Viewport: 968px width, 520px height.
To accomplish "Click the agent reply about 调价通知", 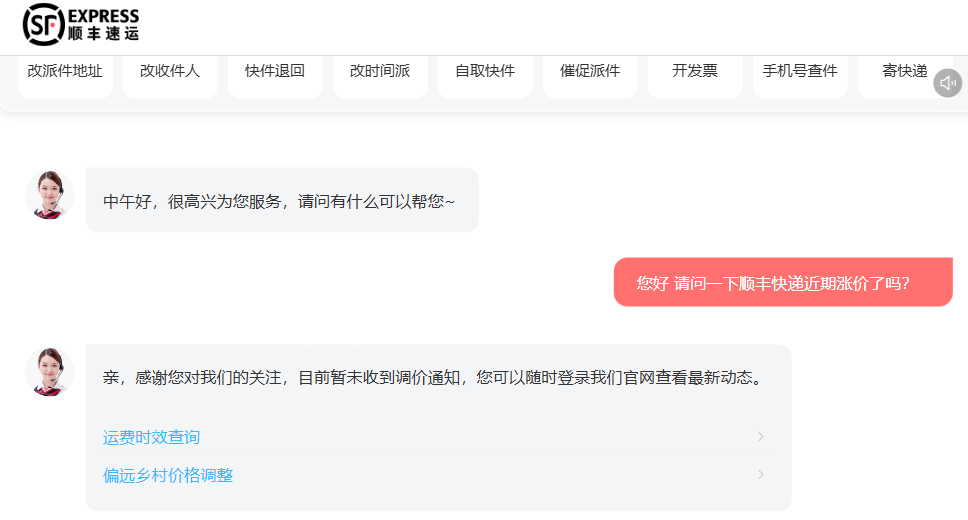I will (434, 378).
